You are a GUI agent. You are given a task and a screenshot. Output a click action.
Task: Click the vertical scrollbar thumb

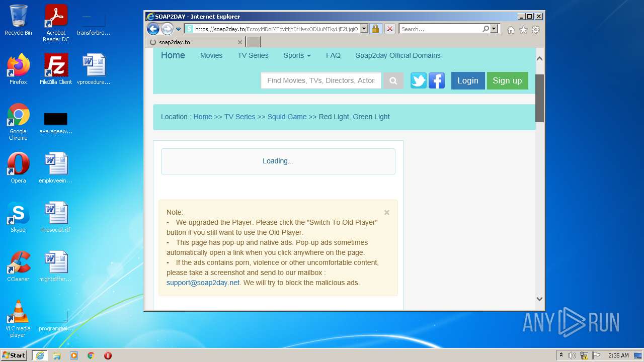point(539,98)
